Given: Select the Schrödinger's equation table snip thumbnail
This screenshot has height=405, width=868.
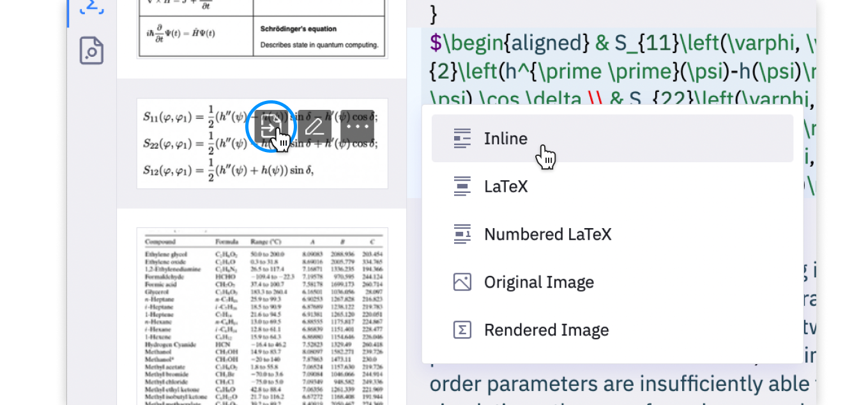Looking at the screenshot, I should (x=262, y=29).
